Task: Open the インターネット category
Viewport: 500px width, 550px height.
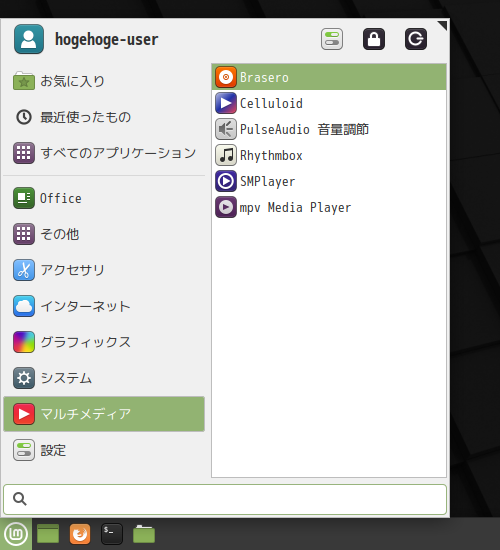Action: click(104, 306)
